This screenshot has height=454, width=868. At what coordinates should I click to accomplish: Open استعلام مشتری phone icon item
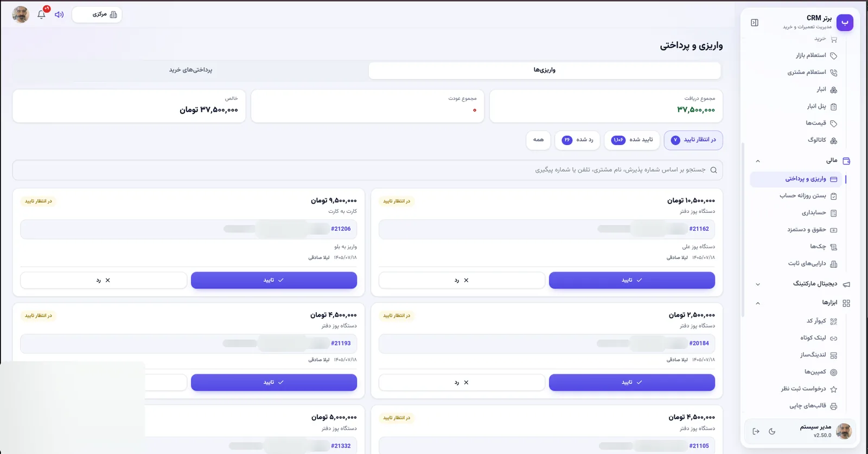point(833,72)
